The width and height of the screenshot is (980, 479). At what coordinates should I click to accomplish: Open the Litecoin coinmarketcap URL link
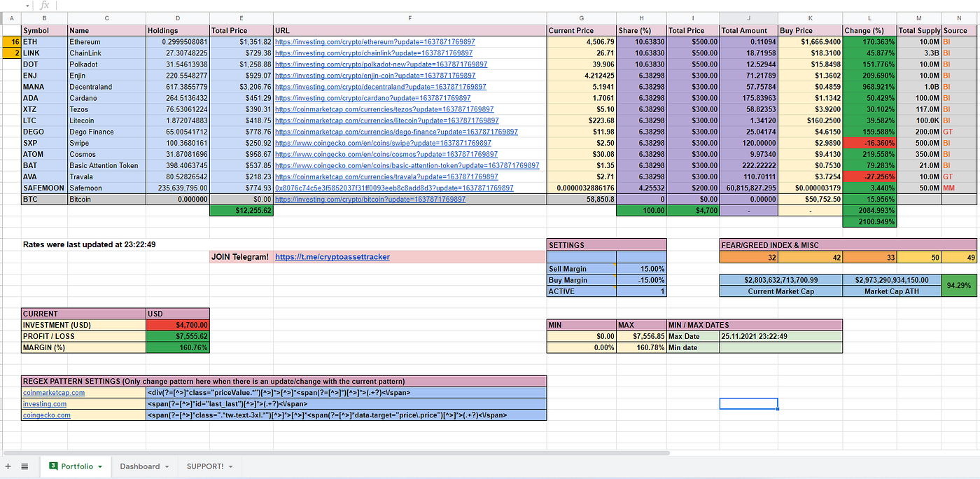click(x=387, y=120)
